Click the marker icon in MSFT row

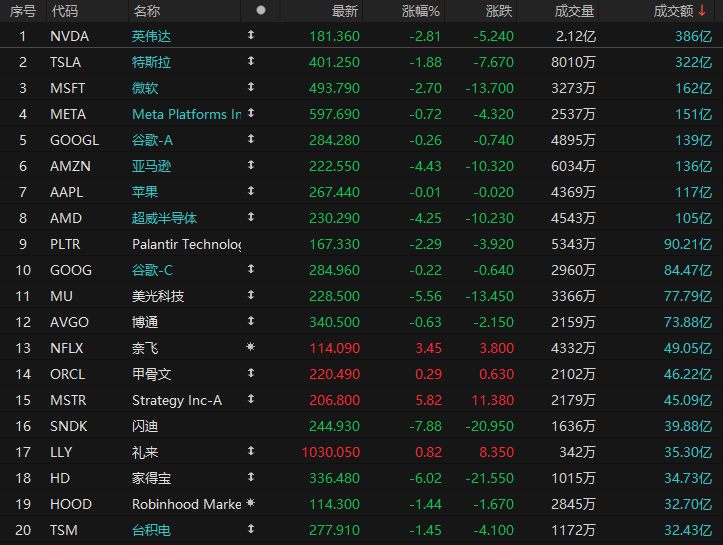click(x=251, y=87)
